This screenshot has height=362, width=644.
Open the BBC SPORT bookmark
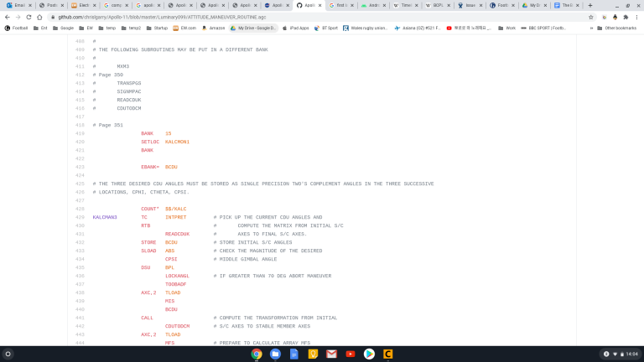545,28
